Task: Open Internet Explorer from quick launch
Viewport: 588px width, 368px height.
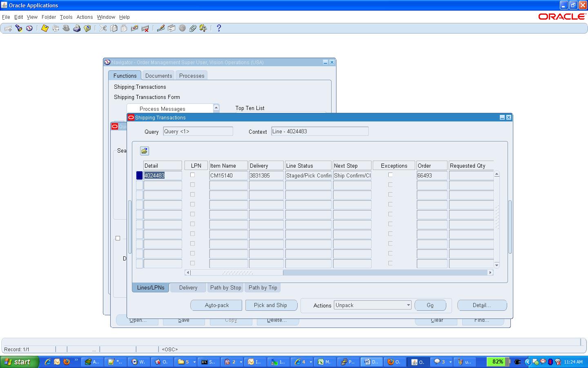Action: [48, 362]
